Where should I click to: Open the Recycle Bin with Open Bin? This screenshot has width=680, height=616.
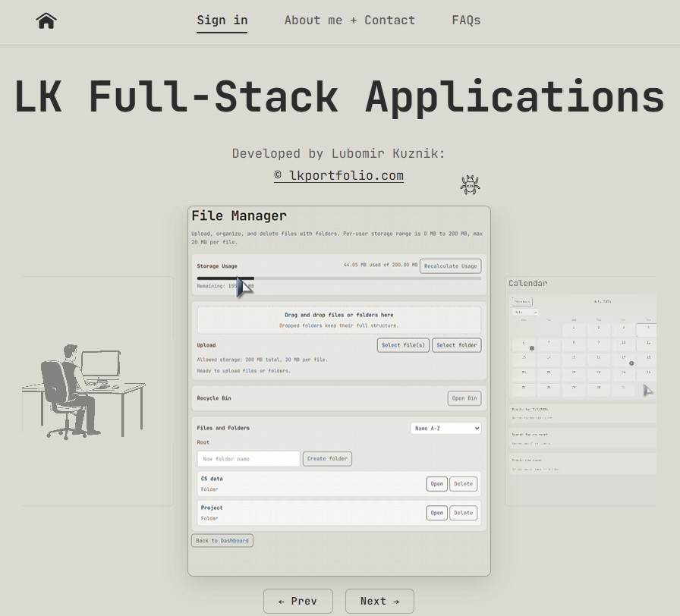tap(464, 398)
